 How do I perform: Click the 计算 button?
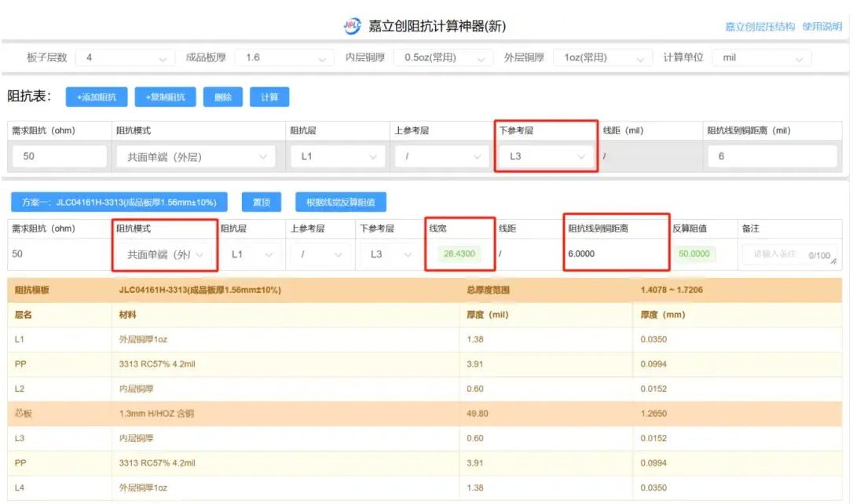point(269,97)
